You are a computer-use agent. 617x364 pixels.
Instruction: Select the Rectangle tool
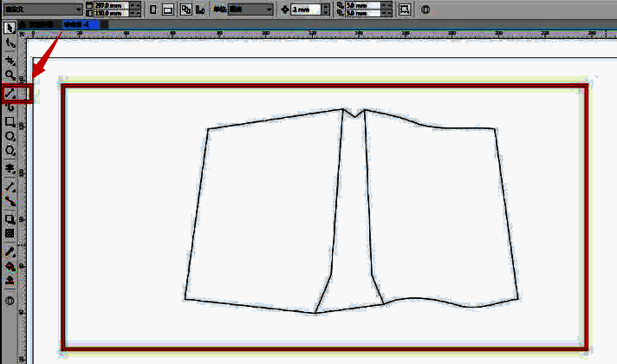pos(10,122)
